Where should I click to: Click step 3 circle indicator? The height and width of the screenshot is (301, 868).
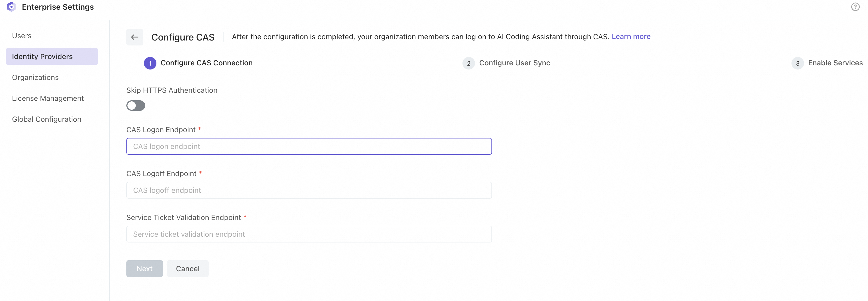[x=797, y=63]
